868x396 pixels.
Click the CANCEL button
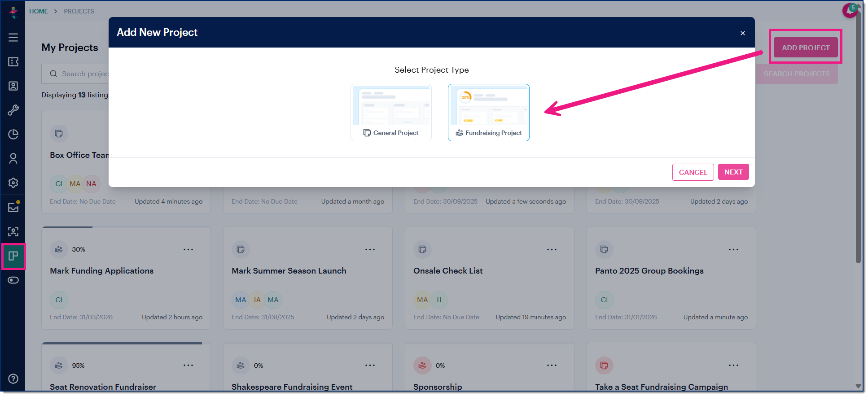pyautogui.click(x=693, y=172)
